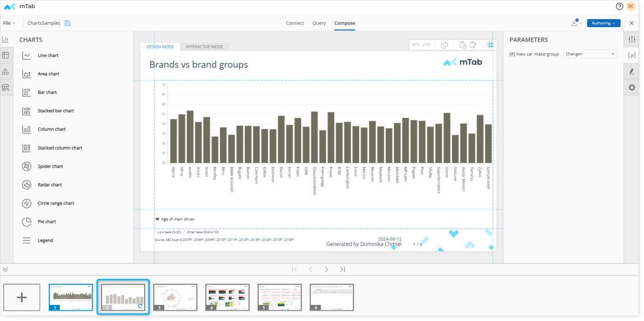Go to the first slide
This screenshot has height=321, width=644.
click(294, 269)
